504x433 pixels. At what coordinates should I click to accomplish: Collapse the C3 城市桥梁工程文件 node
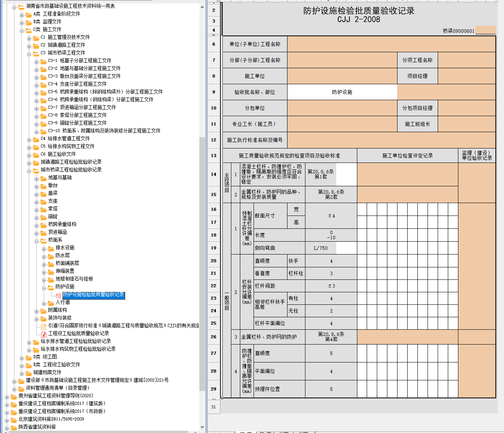(29, 54)
